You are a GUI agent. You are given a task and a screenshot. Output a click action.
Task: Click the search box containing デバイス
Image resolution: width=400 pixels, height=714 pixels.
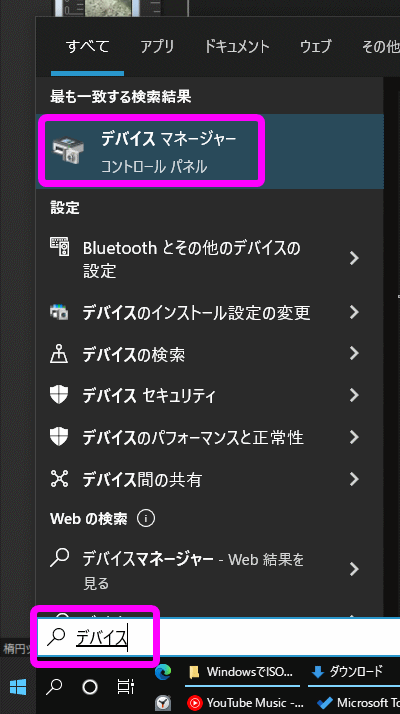[219, 638]
